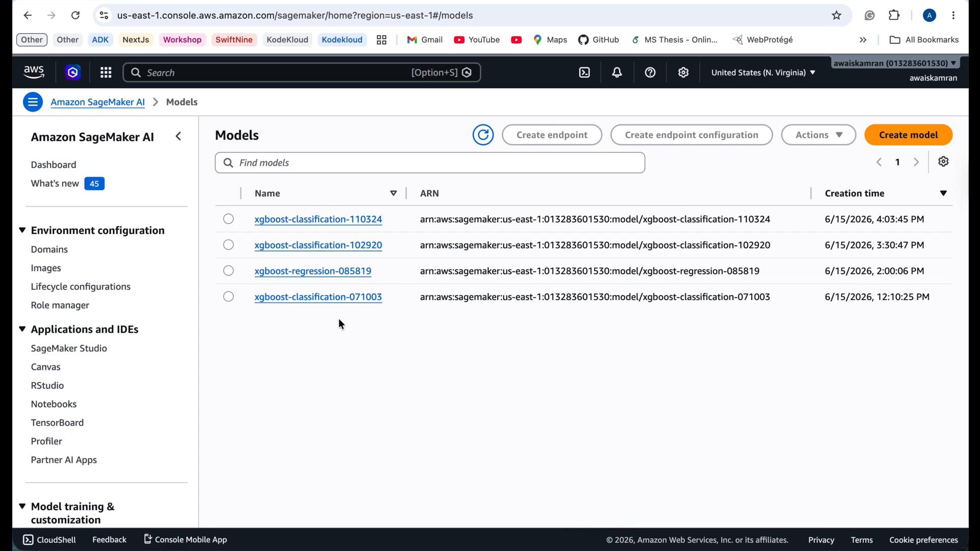Image resolution: width=980 pixels, height=551 pixels.
Task: Sort by the Name column arrow
Action: tap(394, 193)
